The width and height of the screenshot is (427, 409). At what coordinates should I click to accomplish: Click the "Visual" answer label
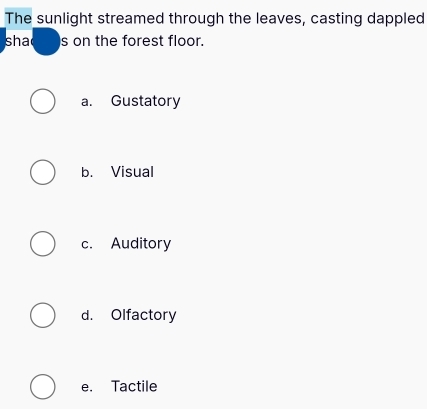point(132,172)
